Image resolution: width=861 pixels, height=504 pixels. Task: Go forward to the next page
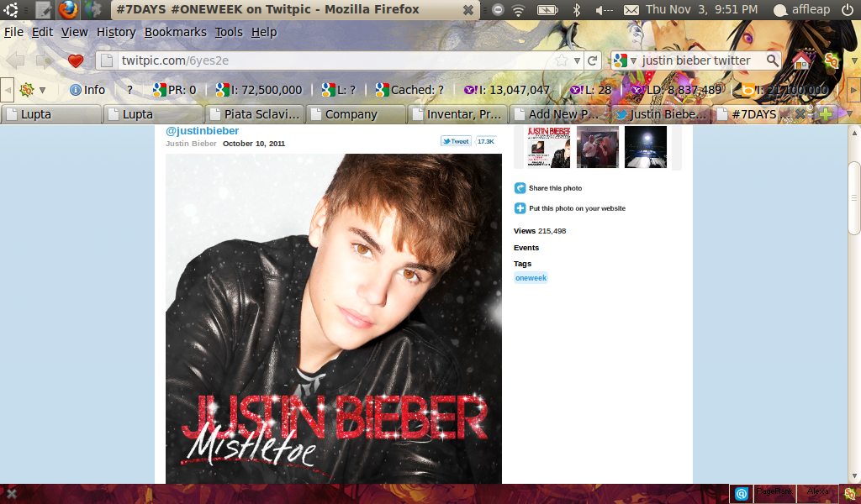click(x=45, y=60)
